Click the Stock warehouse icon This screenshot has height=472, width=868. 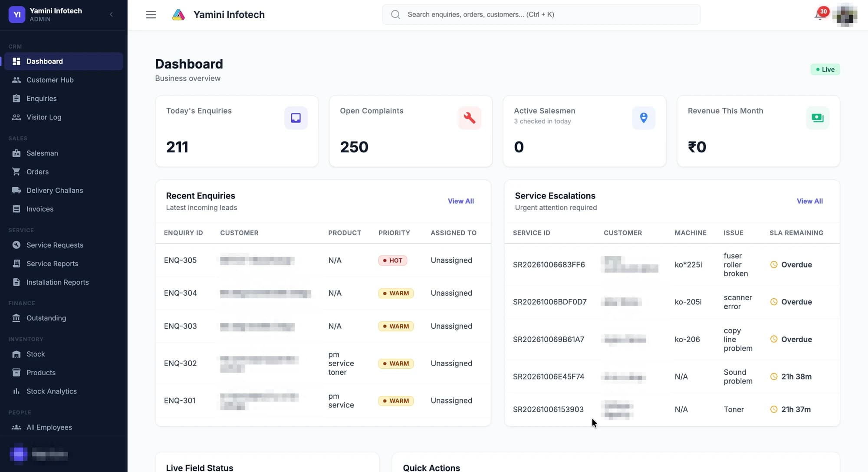pos(16,354)
